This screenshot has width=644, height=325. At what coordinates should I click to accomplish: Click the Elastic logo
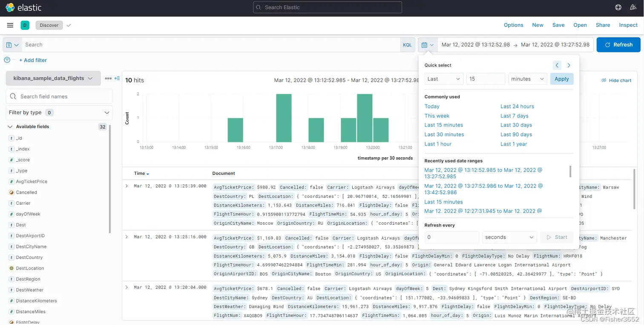23,7
